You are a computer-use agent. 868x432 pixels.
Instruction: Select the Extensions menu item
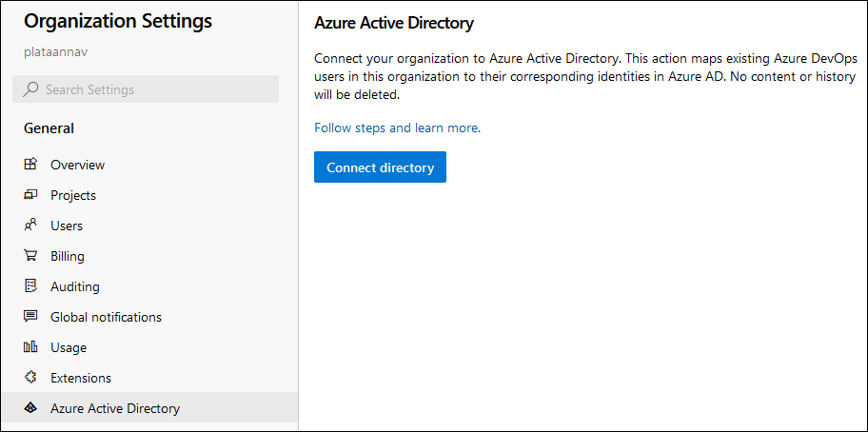coord(81,378)
